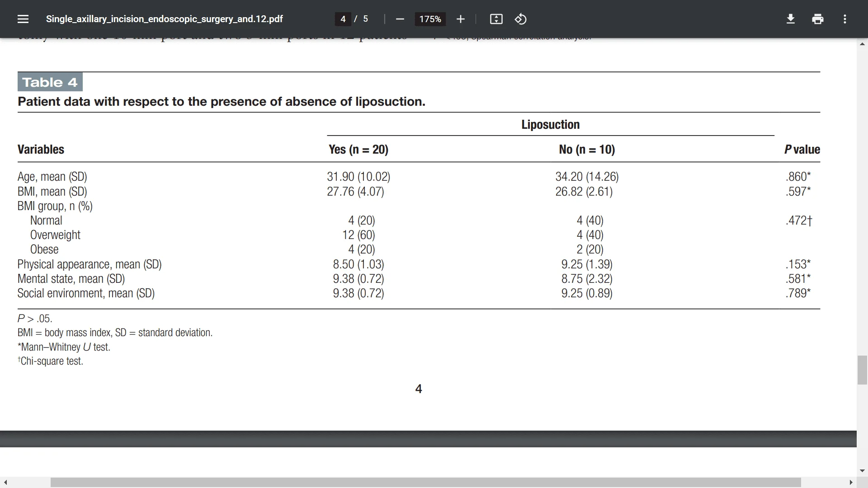Screen dimensions: 868x488
Task: Click the PDF file name title
Action: (x=164, y=19)
